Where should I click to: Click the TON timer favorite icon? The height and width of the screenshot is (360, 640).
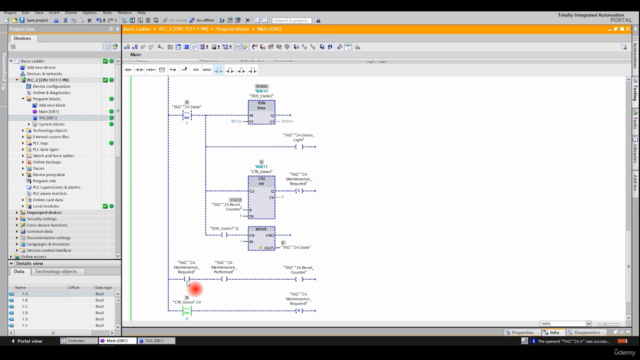click(x=196, y=70)
